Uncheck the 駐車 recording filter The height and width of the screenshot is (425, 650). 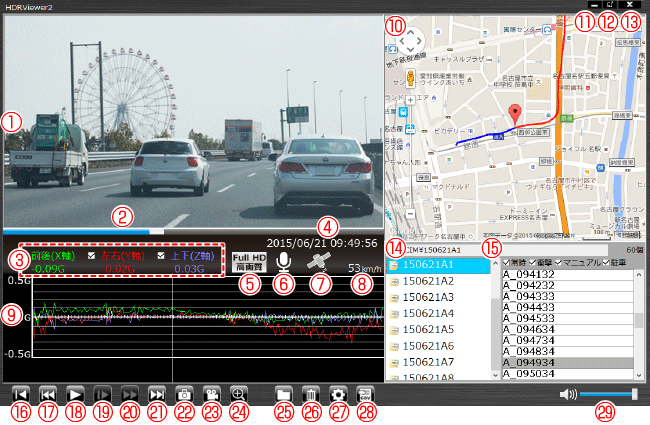point(606,262)
